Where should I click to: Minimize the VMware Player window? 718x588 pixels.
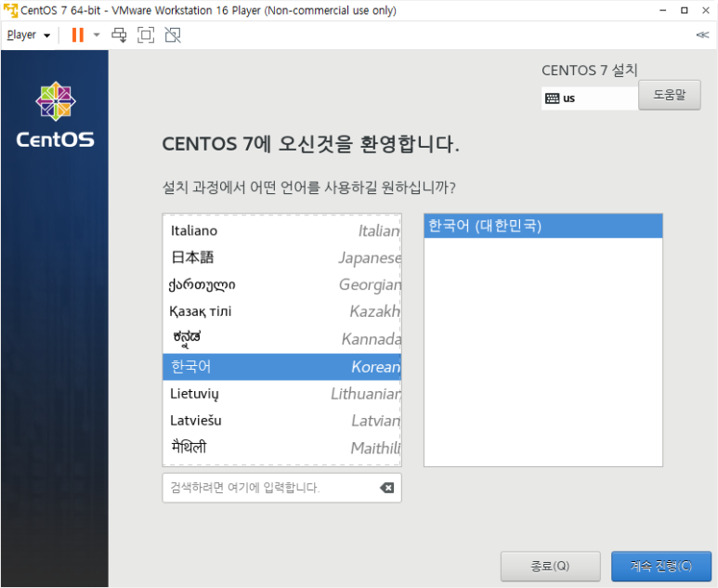662,10
